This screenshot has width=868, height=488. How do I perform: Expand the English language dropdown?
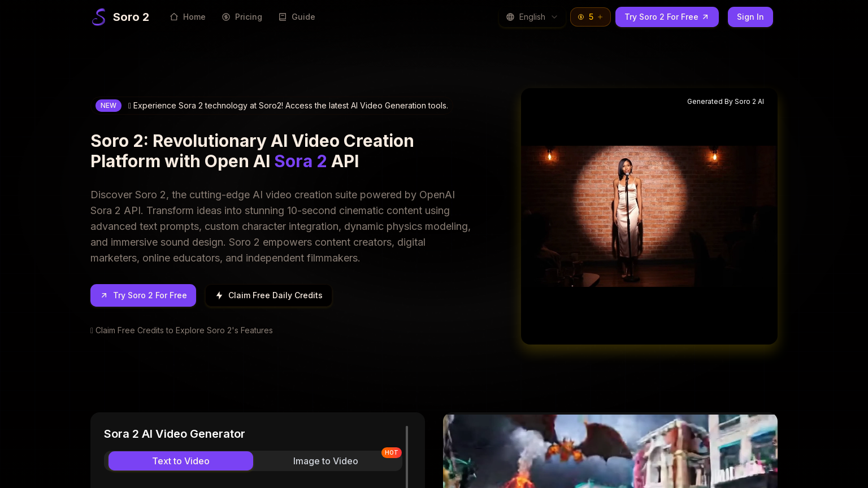[532, 17]
